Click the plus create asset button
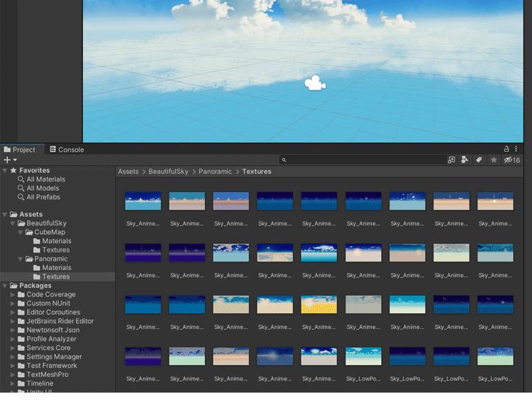Image resolution: width=532 pixels, height=404 pixels. coord(9,160)
